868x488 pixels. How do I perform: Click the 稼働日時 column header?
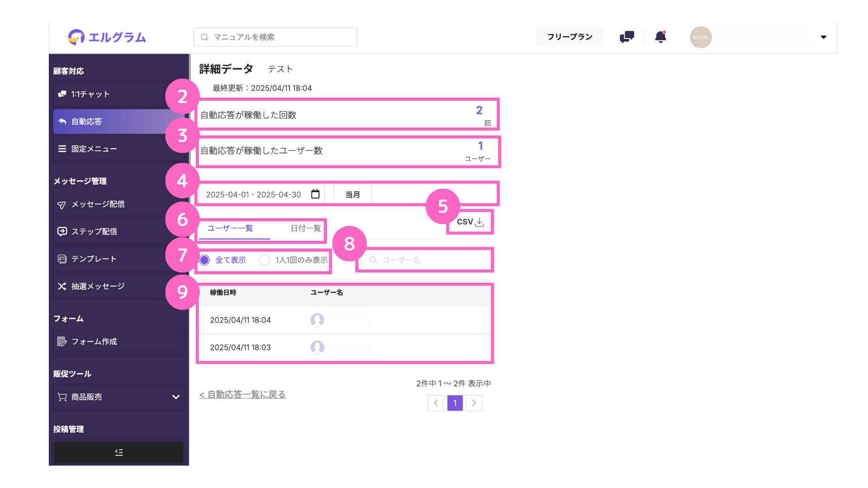coord(223,292)
